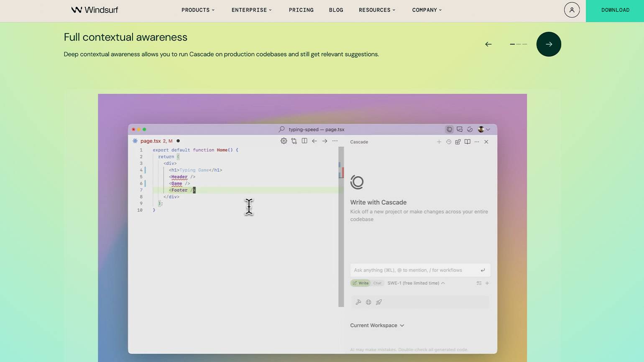Click the '<Game />' code line
The width and height of the screenshot is (644, 362).
[x=179, y=184]
